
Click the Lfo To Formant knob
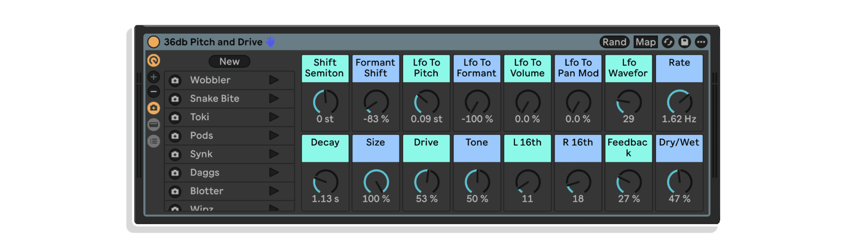click(477, 102)
